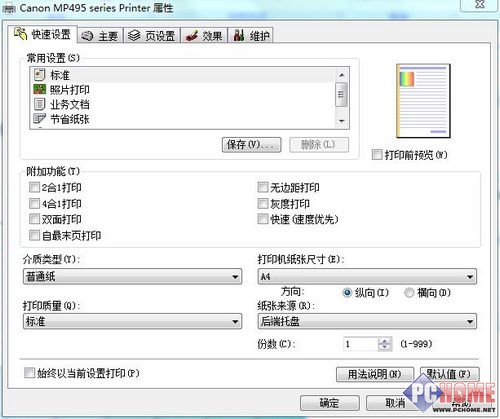The width and height of the screenshot is (500, 419).
Task: Click the 保存 save button
Action: (252, 145)
